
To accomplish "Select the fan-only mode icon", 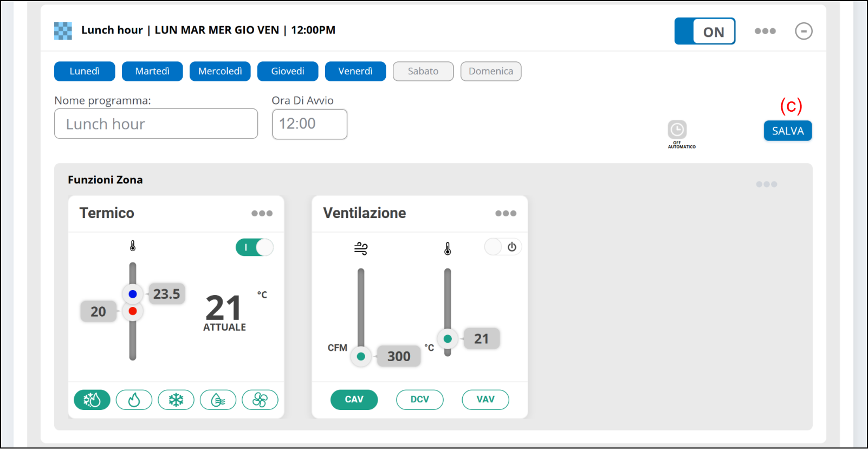I will click(260, 400).
